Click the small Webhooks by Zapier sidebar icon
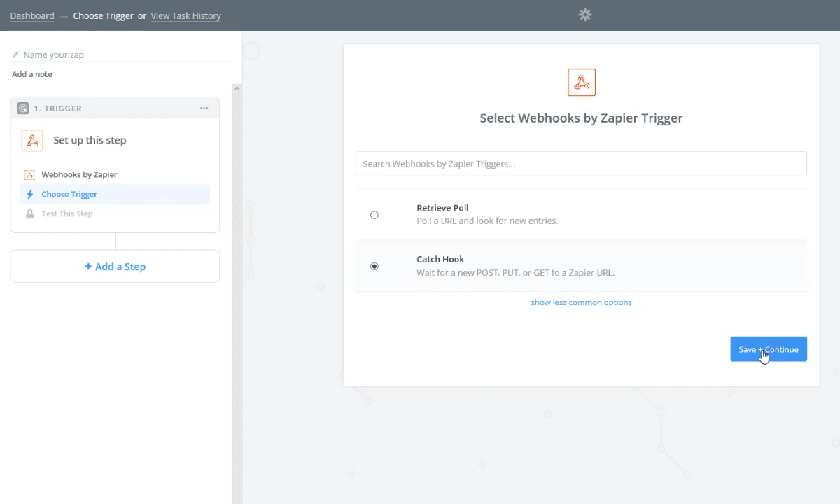Viewport: 840px width, 504px height. coord(29,174)
